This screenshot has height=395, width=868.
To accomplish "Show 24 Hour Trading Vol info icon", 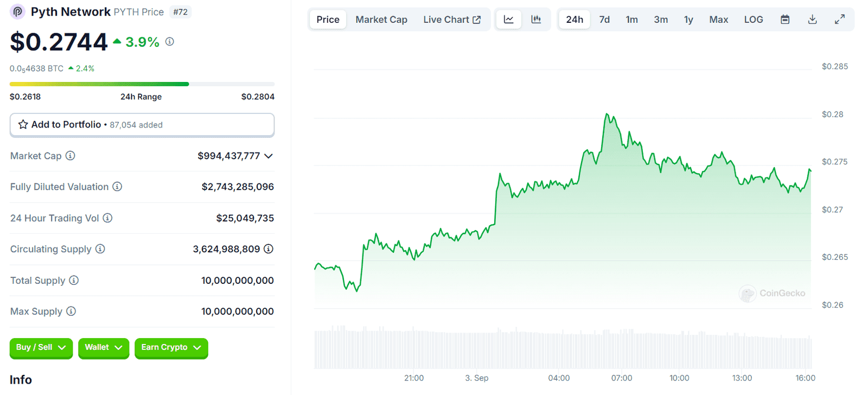I will click(107, 218).
